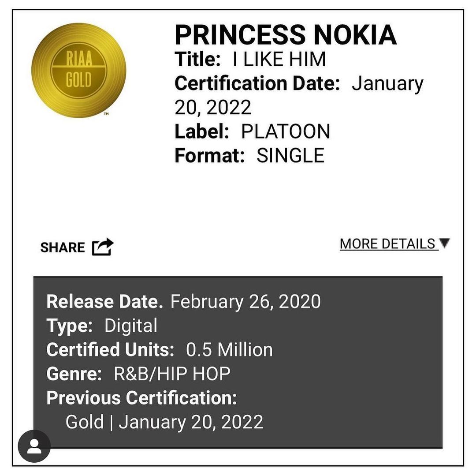The height and width of the screenshot is (472, 476).
Task: Click the Gold | January 20, 2022 entry
Action: [x=164, y=422]
